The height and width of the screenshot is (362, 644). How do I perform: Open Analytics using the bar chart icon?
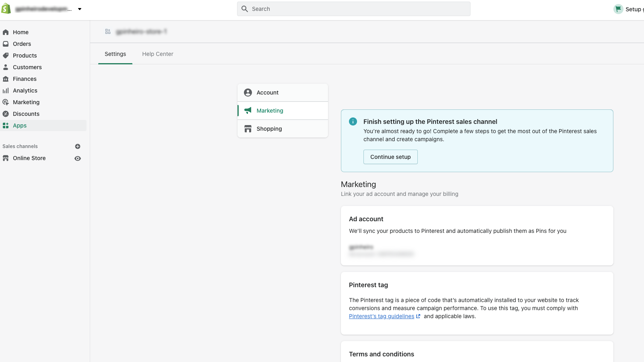coord(6,90)
